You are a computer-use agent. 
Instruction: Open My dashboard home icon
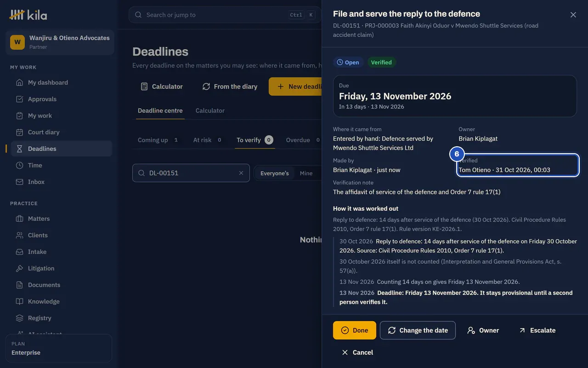(x=19, y=82)
